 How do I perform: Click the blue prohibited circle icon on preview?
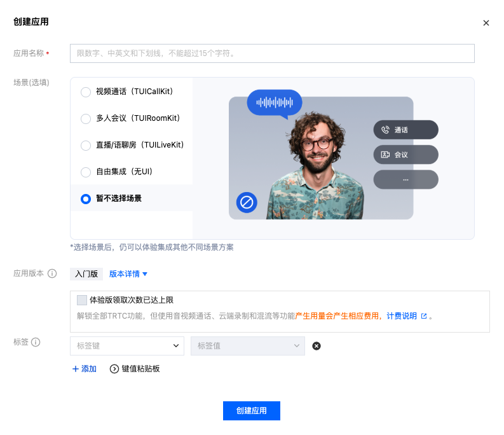click(x=247, y=202)
